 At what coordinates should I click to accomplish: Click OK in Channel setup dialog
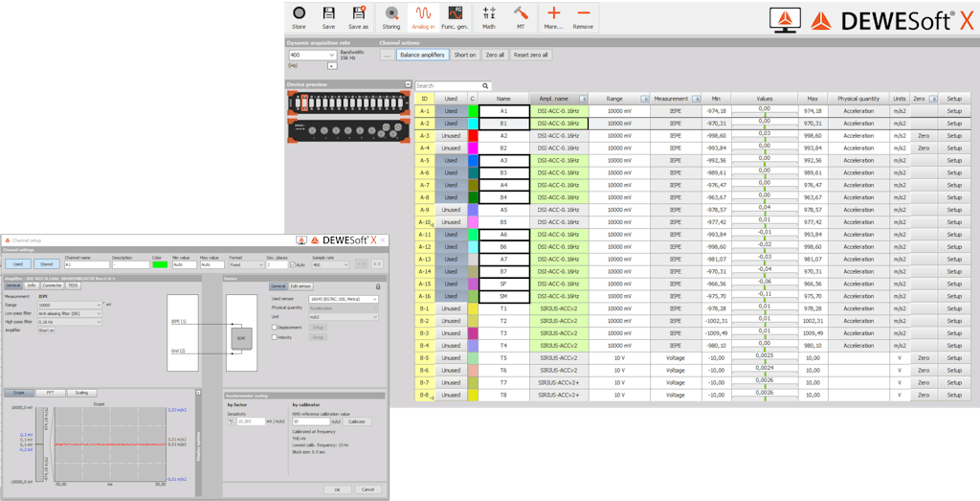[x=338, y=490]
